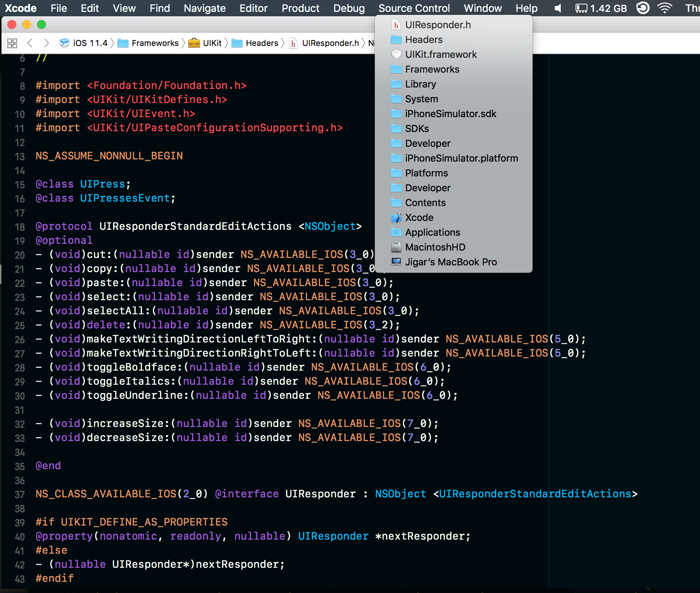The height and width of the screenshot is (593, 700).
Task: Open the related items grid icon
Action: (x=12, y=43)
